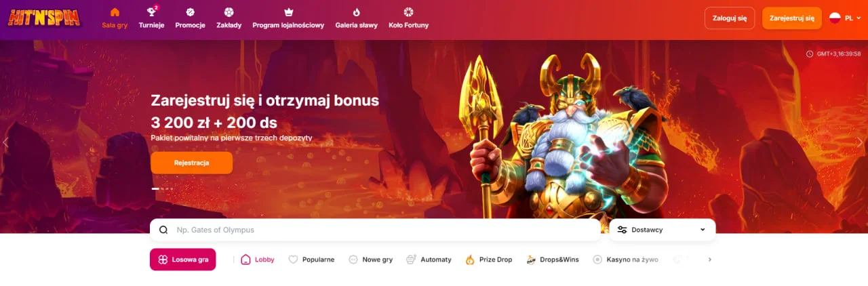The width and height of the screenshot is (868, 286).
Task: Click the Zarejestruj się button
Action: (792, 18)
